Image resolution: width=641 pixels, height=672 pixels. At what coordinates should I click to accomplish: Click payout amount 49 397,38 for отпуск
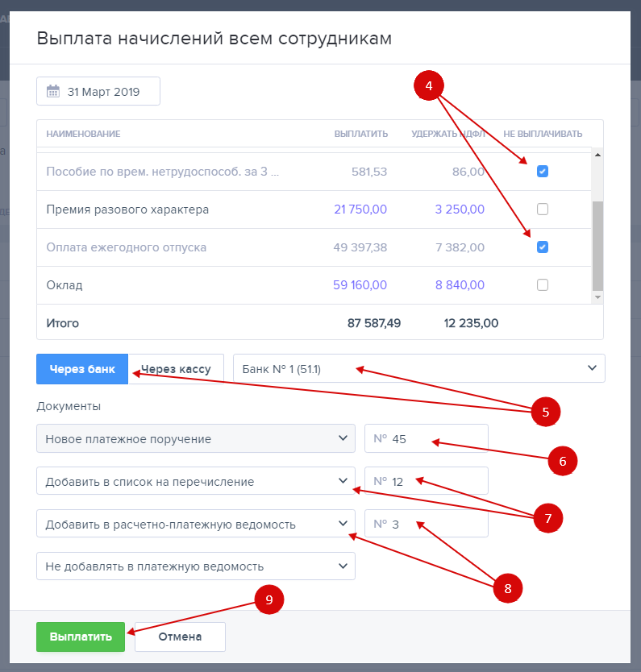click(x=360, y=247)
